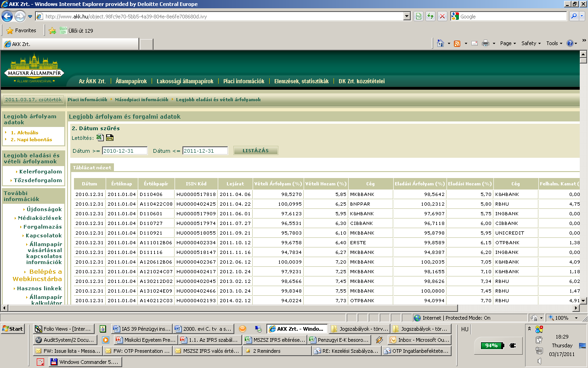Screen dimensions: 588x368
Task: Click the horizontal scrollbar right arrow
Action: point(575,308)
